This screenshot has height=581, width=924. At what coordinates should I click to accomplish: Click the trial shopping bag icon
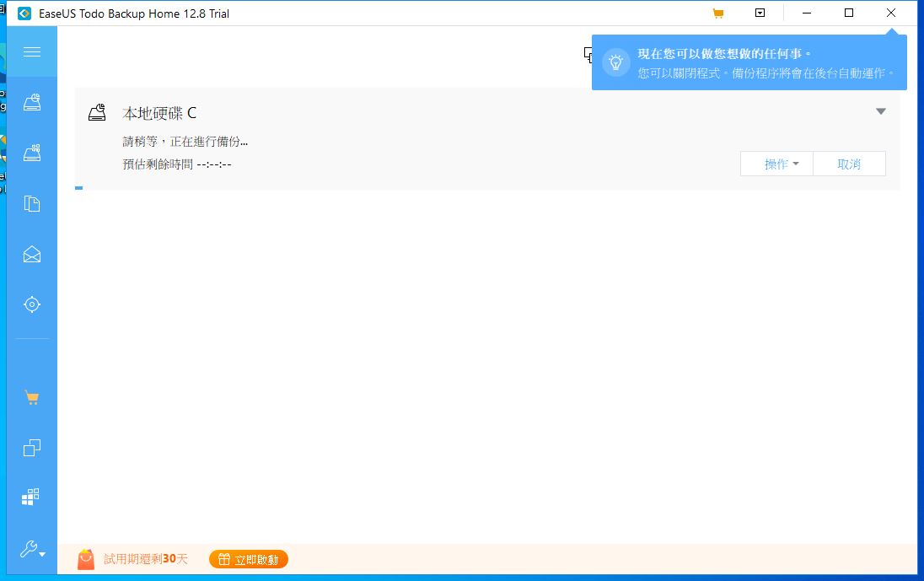pyautogui.click(x=86, y=559)
